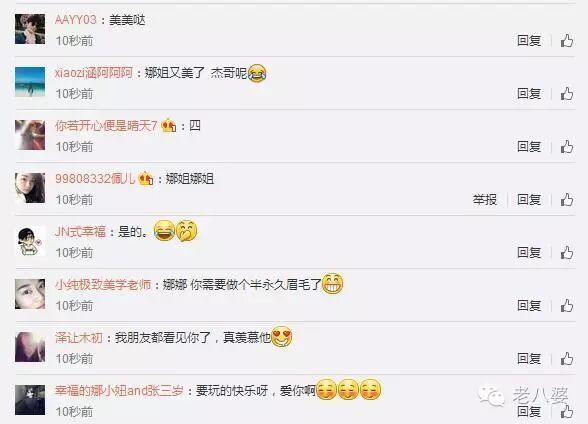Open username link 幸福的娜小妞and张三岁
The height and width of the screenshot is (424, 588).
click(x=119, y=391)
